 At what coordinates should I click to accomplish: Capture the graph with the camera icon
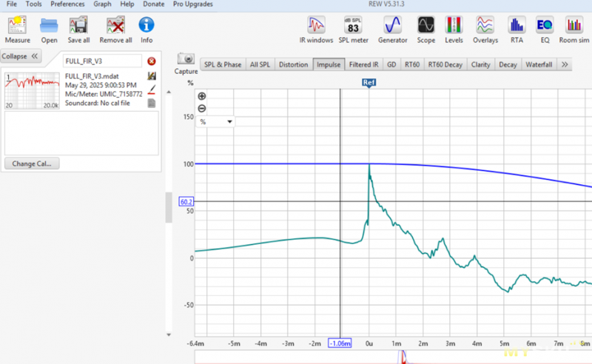(x=186, y=61)
